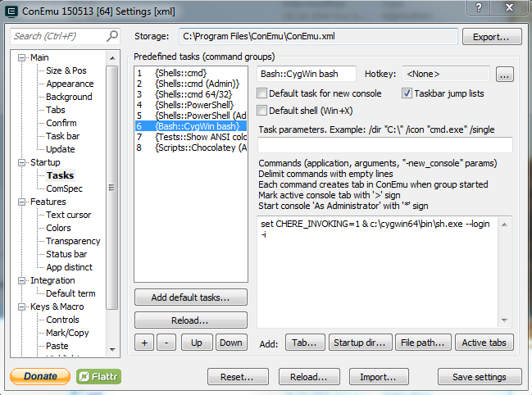Screen dimensions: 532x395
Task: Open the Controls settings page
Action: coord(62,320)
